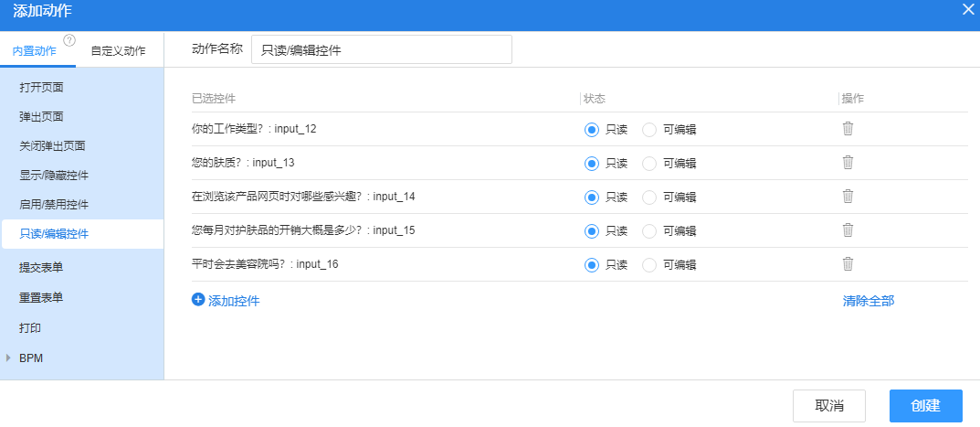
Task: Choose 可编辑 for input_16 row
Action: [649, 265]
